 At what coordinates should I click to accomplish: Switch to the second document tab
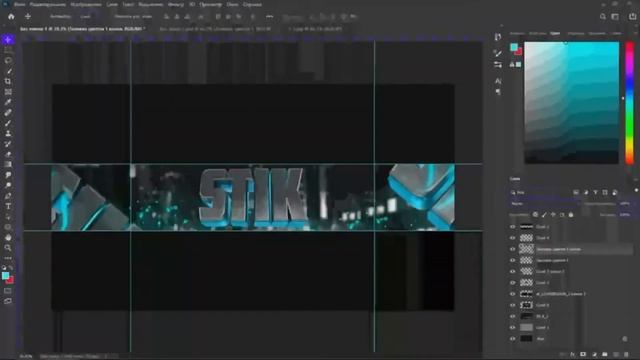tap(215, 29)
